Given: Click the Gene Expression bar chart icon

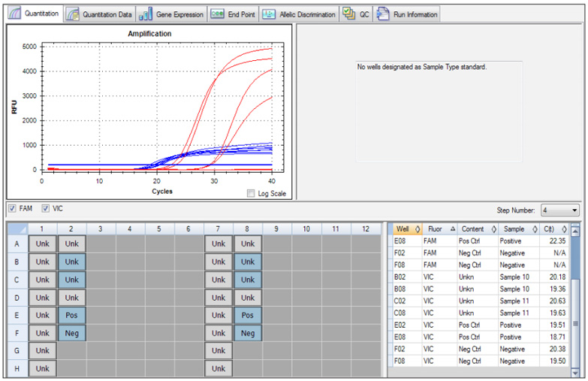Looking at the screenshot, I should 145,14.
